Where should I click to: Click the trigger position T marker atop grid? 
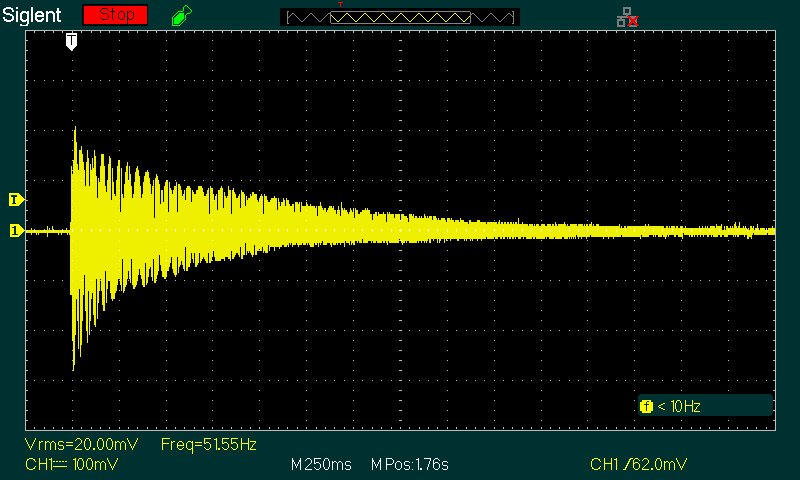(71, 41)
